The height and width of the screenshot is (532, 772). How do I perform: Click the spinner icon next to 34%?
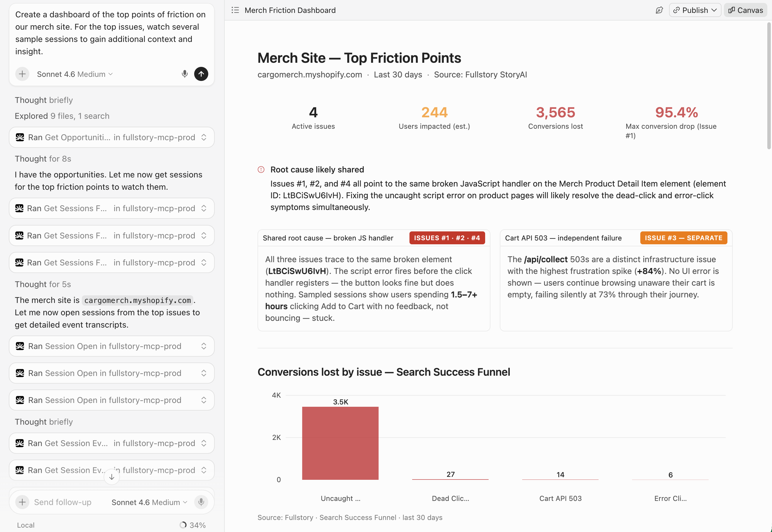[183, 525]
